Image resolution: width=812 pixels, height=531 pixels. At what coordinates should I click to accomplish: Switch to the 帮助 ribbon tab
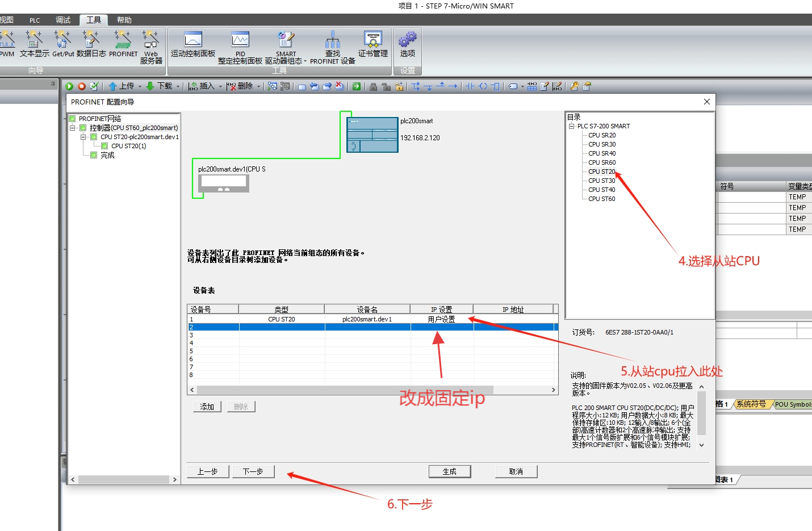pyautogui.click(x=124, y=20)
